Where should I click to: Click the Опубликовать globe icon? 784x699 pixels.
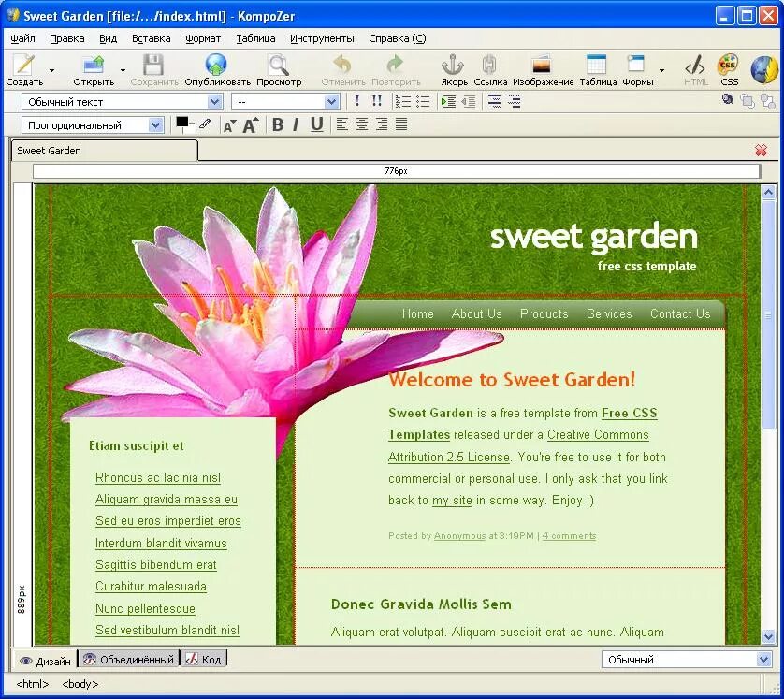click(216, 65)
